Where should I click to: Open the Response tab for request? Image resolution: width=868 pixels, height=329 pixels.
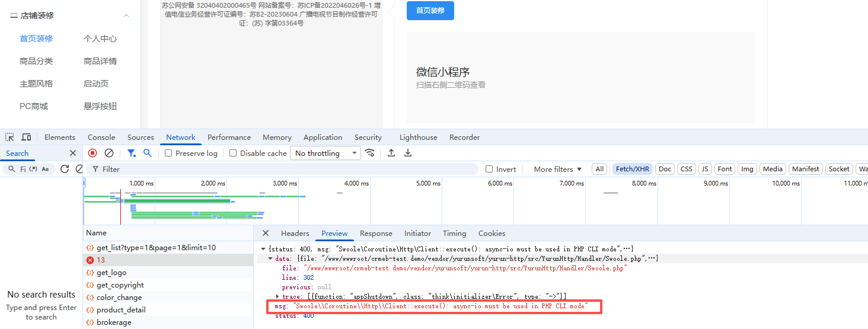click(376, 234)
